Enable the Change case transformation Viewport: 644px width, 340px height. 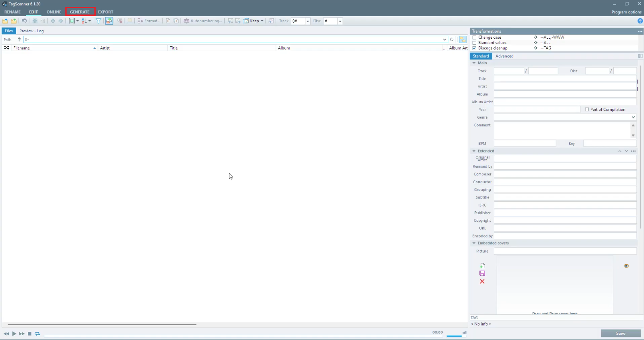pos(475,38)
